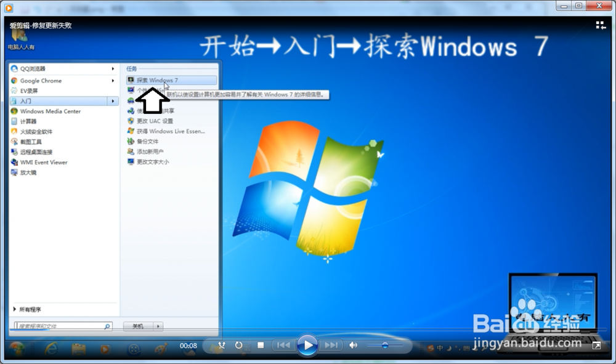This screenshot has height=364, width=616.
Task: Open file explorer folder on video taskbar
Action: 78,349
